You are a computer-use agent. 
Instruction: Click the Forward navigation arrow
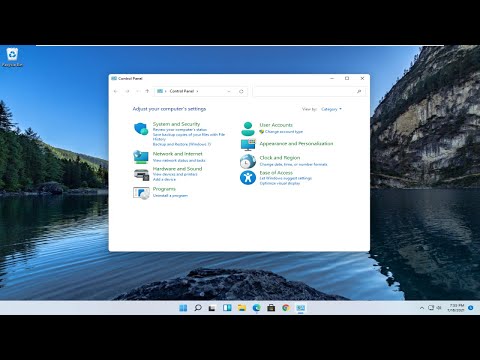click(x=127, y=91)
